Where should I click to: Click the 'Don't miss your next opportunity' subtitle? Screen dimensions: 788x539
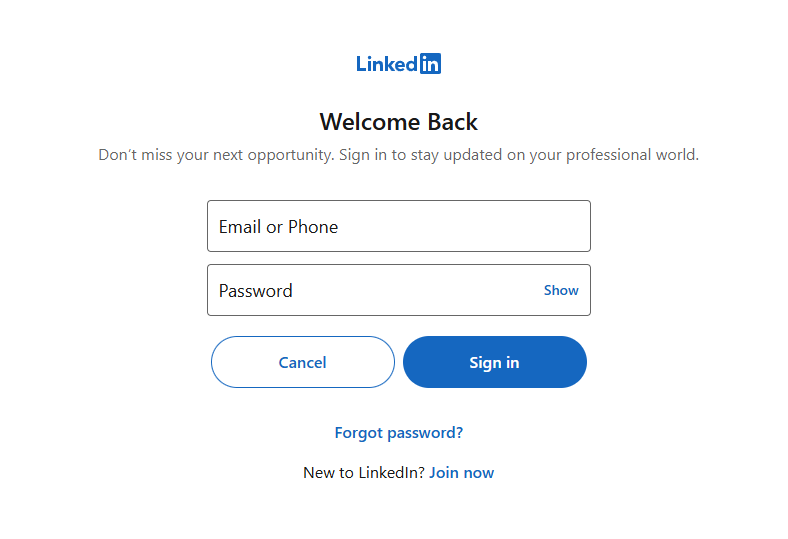tap(398, 155)
